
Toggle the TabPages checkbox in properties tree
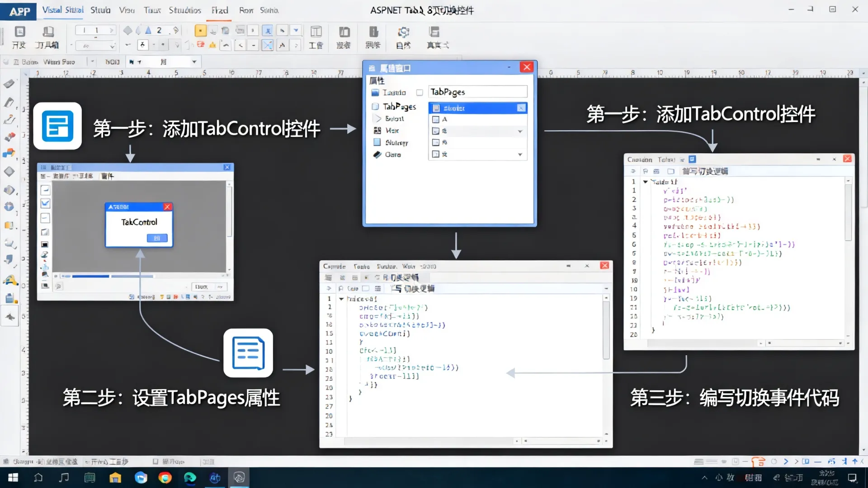pos(375,107)
